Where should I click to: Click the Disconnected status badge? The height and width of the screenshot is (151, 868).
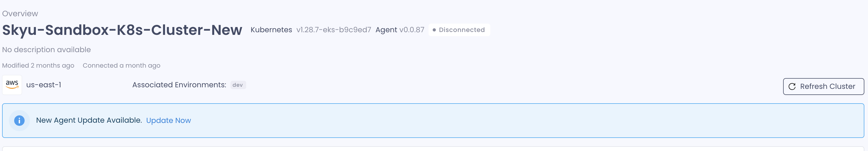click(459, 30)
